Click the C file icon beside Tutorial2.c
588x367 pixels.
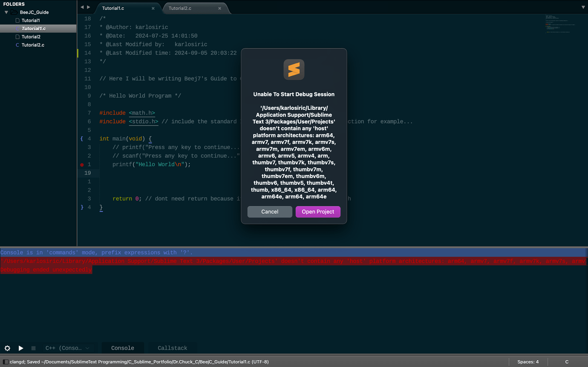tap(17, 45)
